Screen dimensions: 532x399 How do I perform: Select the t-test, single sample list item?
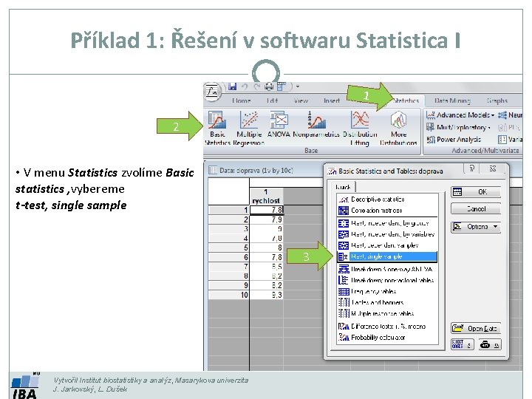[387, 257]
